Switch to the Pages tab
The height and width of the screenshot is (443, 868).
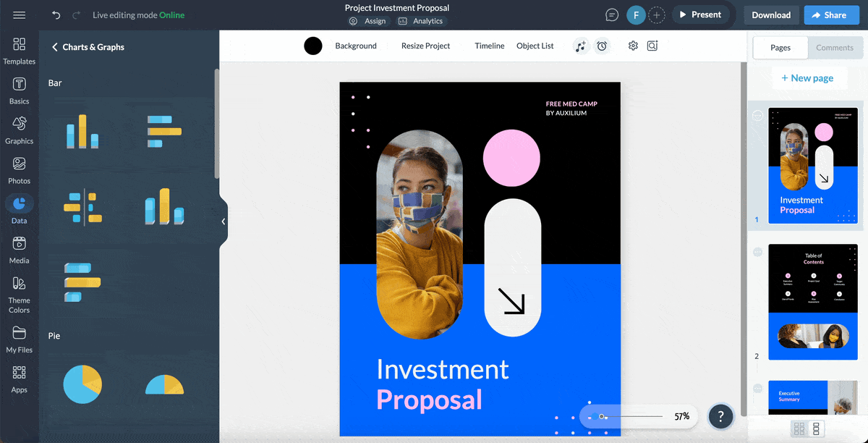coord(780,48)
